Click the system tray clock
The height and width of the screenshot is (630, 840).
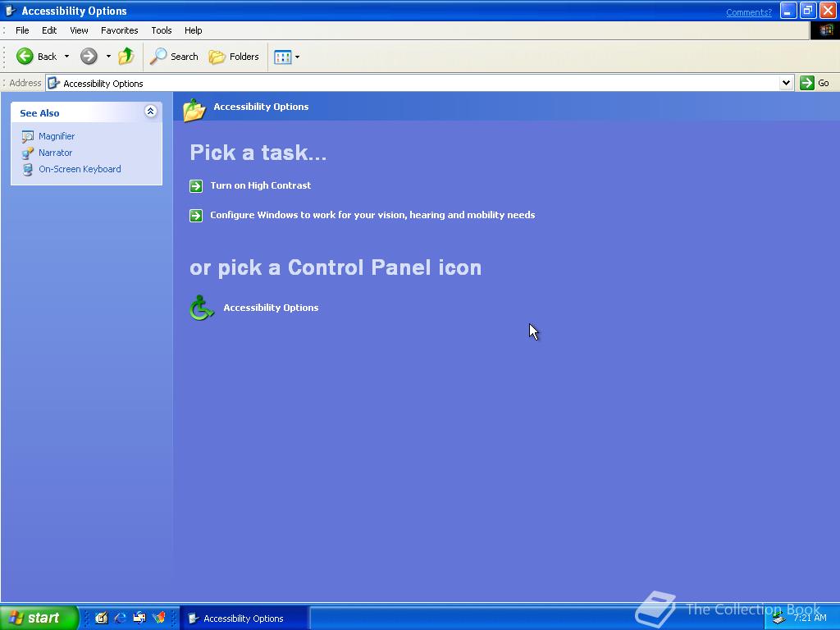tap(810, 618)
